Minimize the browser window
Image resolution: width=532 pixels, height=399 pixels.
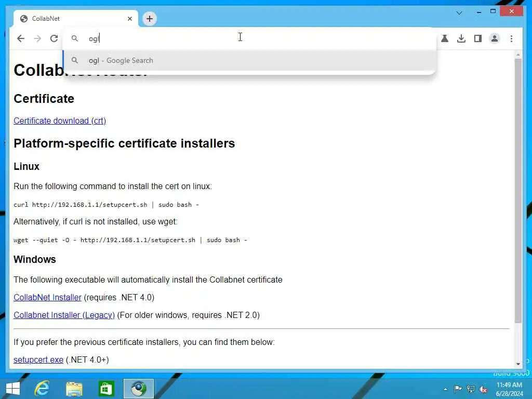tap(478, 11)
